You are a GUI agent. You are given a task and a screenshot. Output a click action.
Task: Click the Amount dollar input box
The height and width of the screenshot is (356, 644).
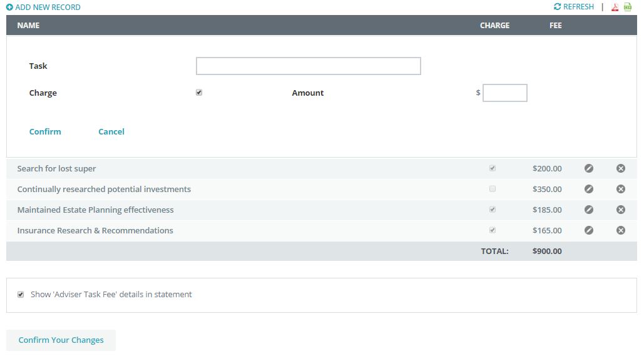[x=504, y=93]
